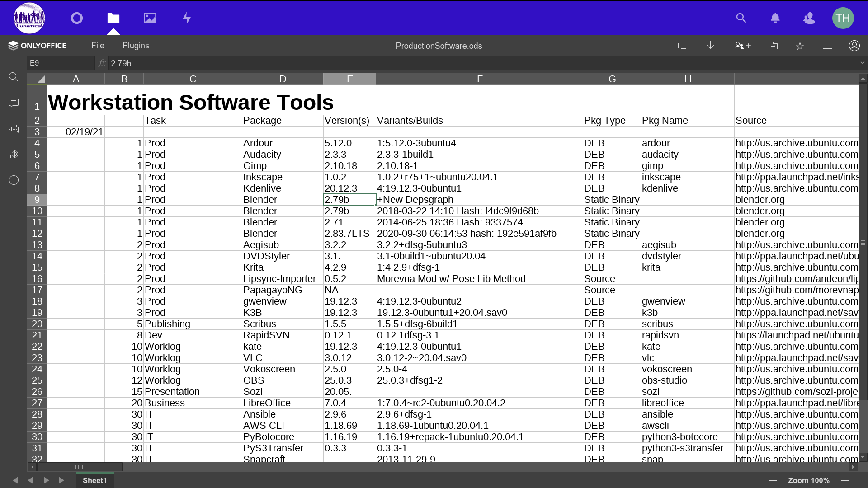Open the Plugins tab
The image size is (868, 488).
tap(136, 46)
